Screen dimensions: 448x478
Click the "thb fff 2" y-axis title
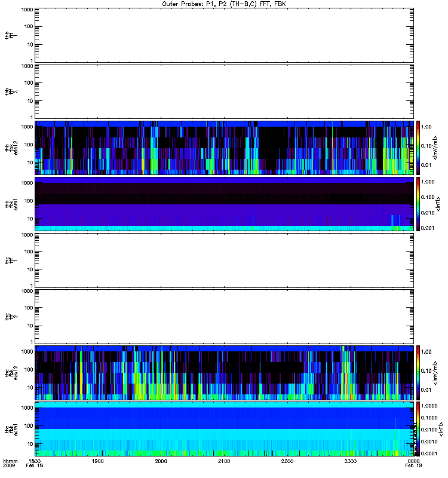coord(11,92)
